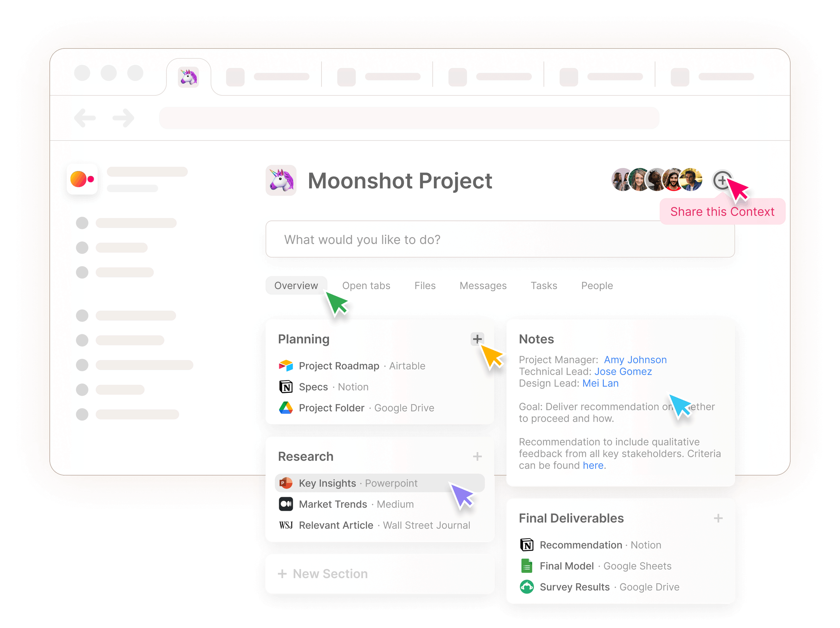The height and width of the screenshot is (628, 840).
Task: Click the browser forward arrow
Action: click(123, 118)
